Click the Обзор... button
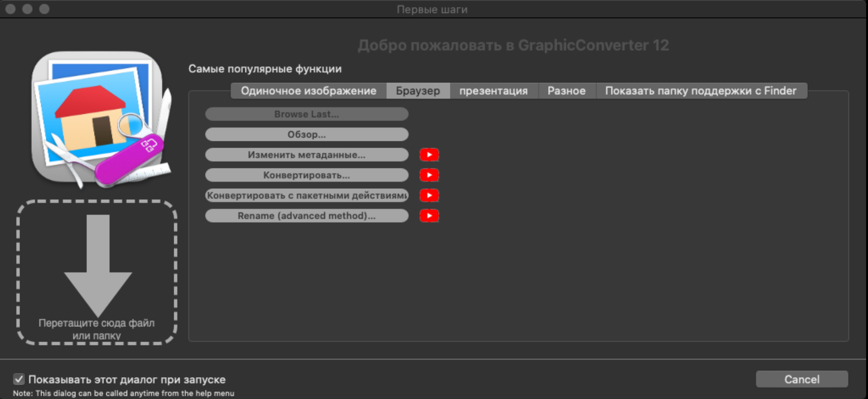The width and height of the screenshot is (868, 399). pyautogui.click(x=307, y=134)
